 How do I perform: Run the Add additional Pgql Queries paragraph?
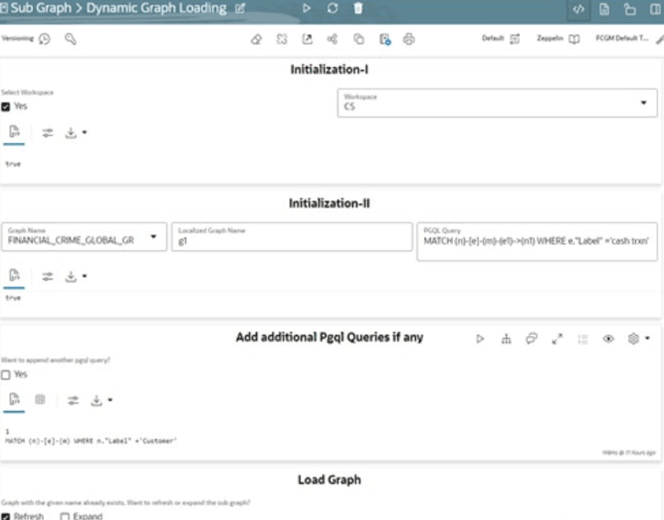tap(480, 339)
